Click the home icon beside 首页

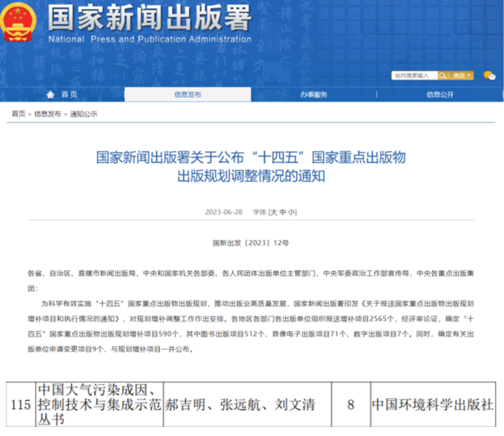tap(50, 94)
